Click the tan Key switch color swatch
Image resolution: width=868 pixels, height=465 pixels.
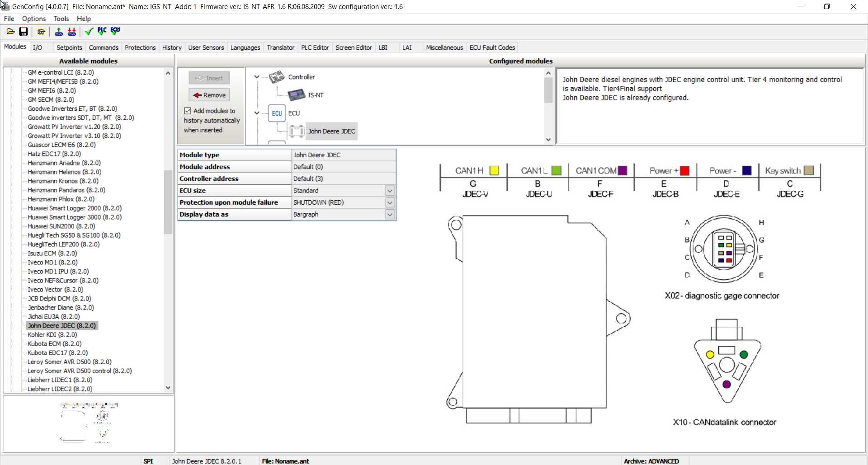809,171
